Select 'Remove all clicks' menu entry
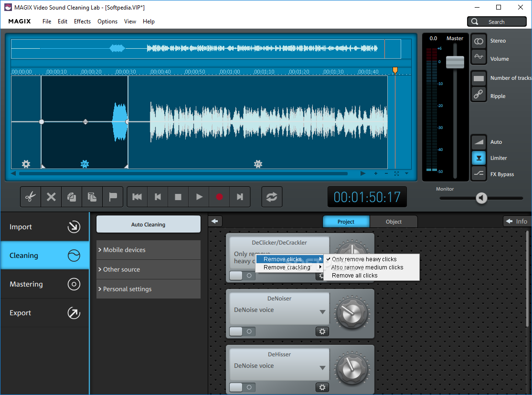 (x=354, y=276)
